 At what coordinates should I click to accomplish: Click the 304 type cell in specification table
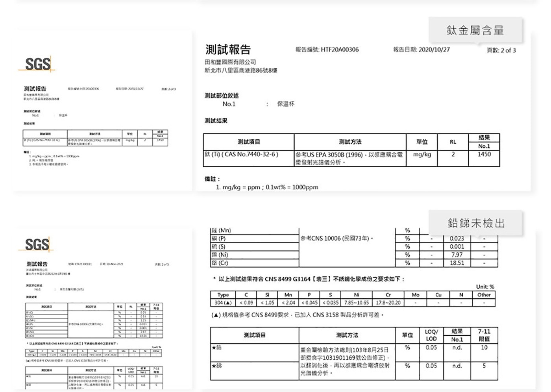pos(223,303)
